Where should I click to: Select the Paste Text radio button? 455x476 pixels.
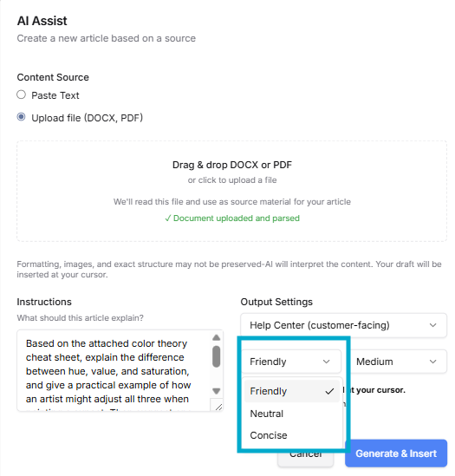22,95
